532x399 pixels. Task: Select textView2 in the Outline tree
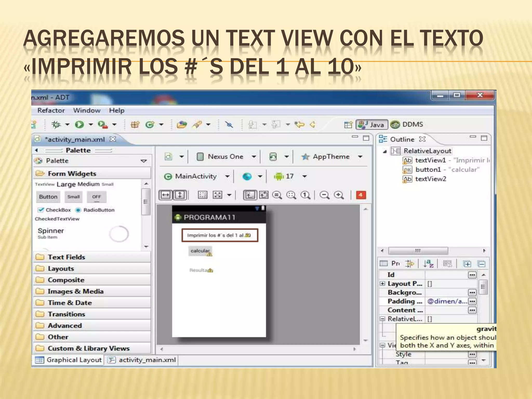pyautogui.click(x=424, y=179)
